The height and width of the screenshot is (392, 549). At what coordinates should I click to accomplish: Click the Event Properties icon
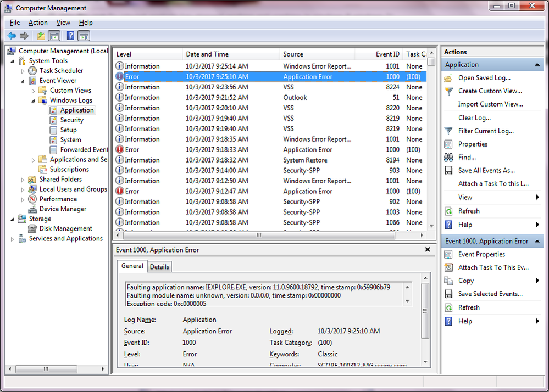click(448, 254)
